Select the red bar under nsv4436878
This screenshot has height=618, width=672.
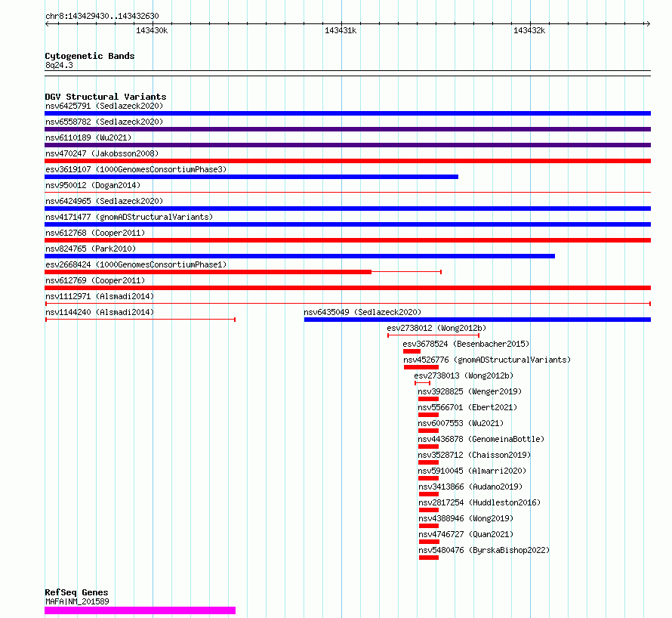click(429, 447)
